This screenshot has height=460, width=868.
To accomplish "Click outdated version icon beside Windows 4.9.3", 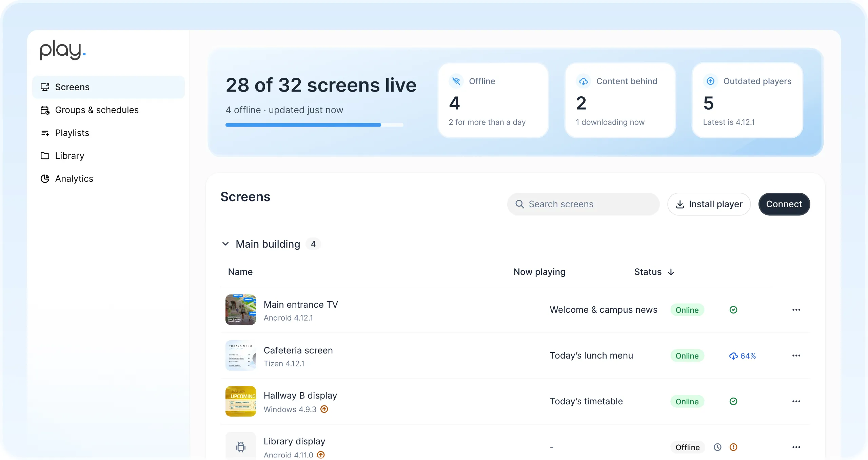I will coord(324,409).
